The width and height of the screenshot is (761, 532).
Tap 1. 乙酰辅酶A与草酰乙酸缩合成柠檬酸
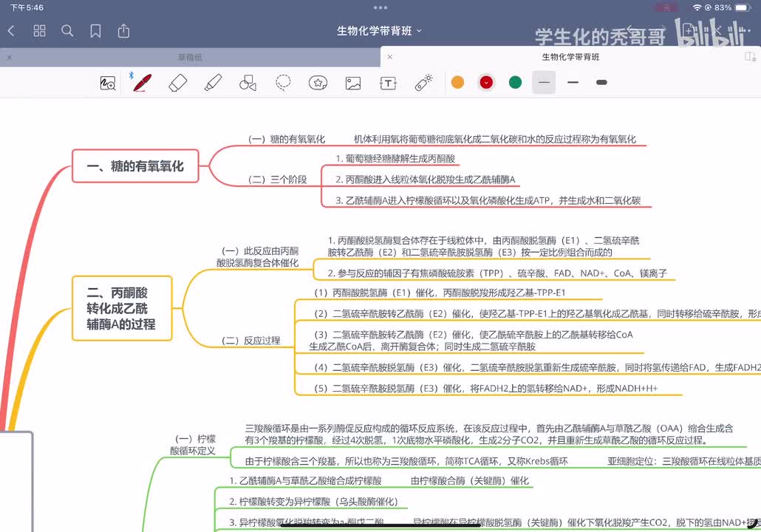pos(305,480)
